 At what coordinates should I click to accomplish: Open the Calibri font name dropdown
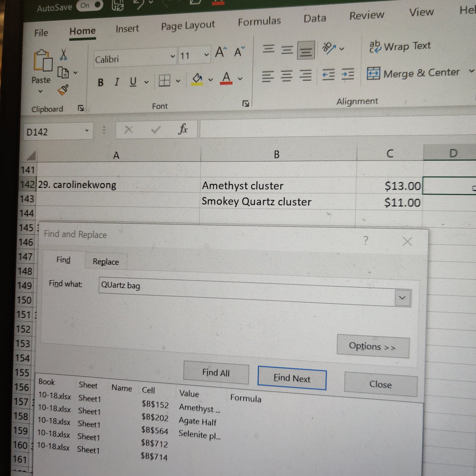pos(172,56)
